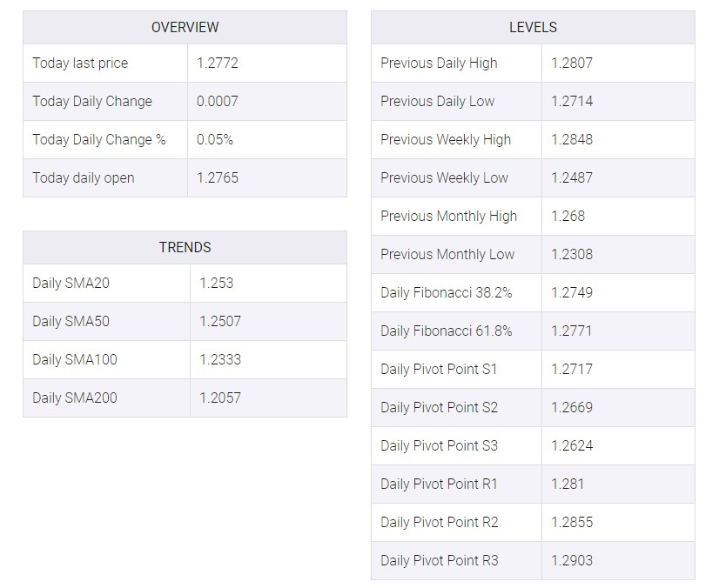Select the Daily Fibonacci 61.8% value 1.2771
The height and width of the screenshot is (588, 719).
[x=571, y=331]
